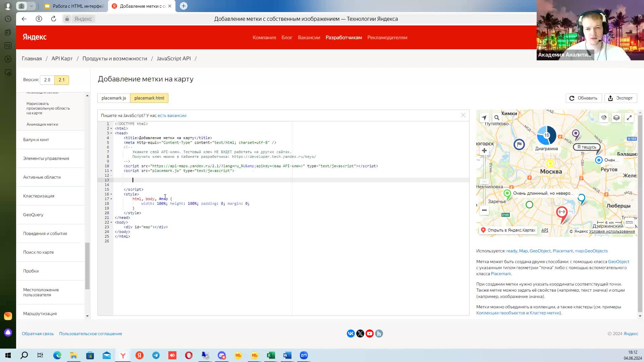644x362 pixels.
Task: Click the green empty circle placemark
Action: tap(529, 204)
